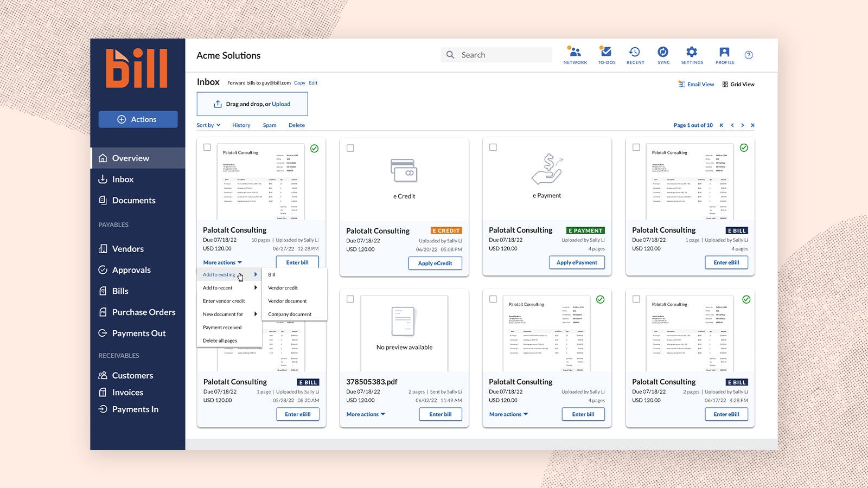Click the Invoices icon in the sidebar
Image resolution: width=868 pixels, height=488 pixels.
click(x=103, y=392)
